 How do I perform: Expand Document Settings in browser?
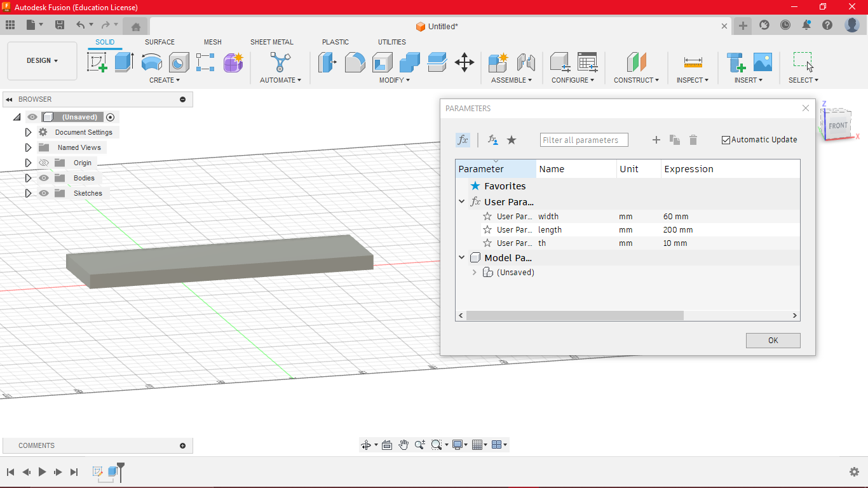[x=28, y=132]
